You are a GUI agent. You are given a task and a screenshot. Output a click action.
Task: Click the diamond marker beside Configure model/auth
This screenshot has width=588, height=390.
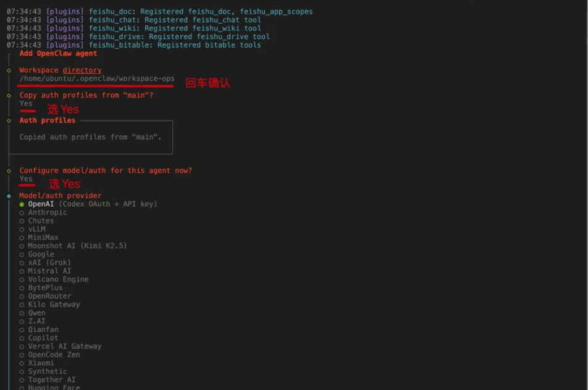coord(9,171)
